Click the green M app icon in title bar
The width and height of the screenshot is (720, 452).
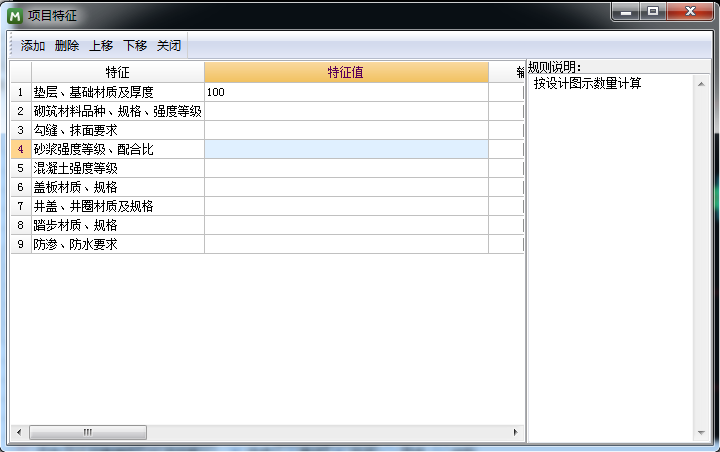(16, 15)
